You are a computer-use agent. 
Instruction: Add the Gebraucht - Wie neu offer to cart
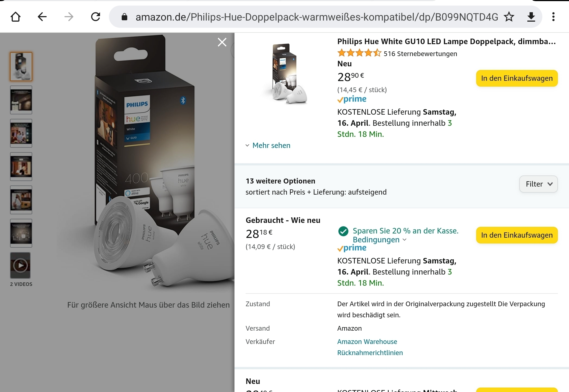click(x=517, y=235)
